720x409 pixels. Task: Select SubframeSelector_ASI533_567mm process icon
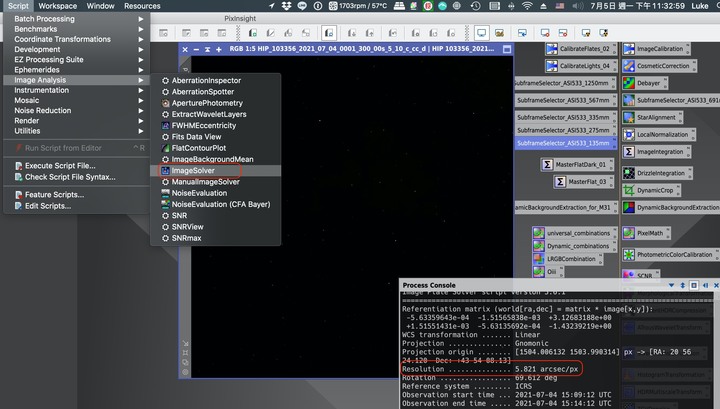pyautogui.click(x=565, y=100)
